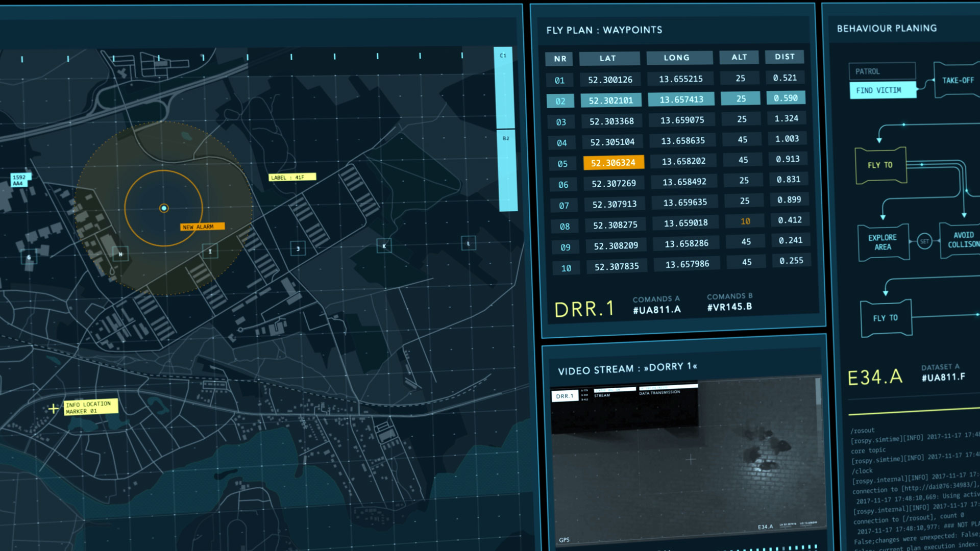The width and height of the screenshot is (980, 551).
Task: Sort waypoints by DIST column header
Action: [x=785, y=57]
